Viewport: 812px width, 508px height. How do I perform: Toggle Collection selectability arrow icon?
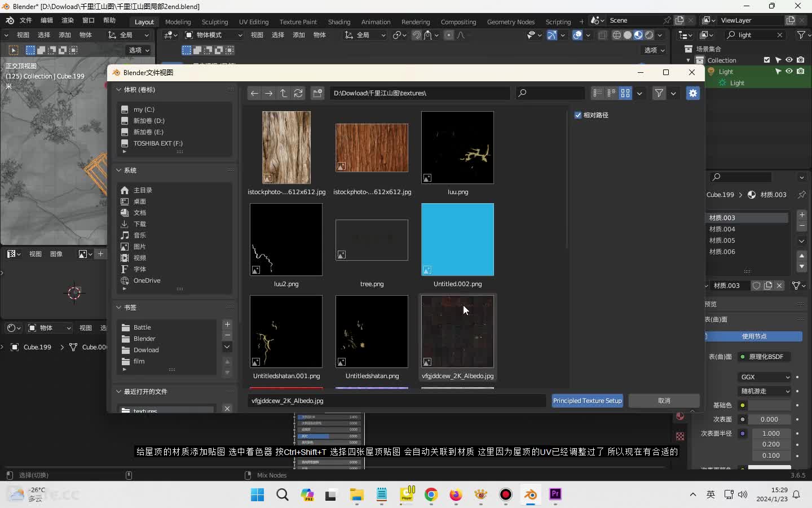778,60
